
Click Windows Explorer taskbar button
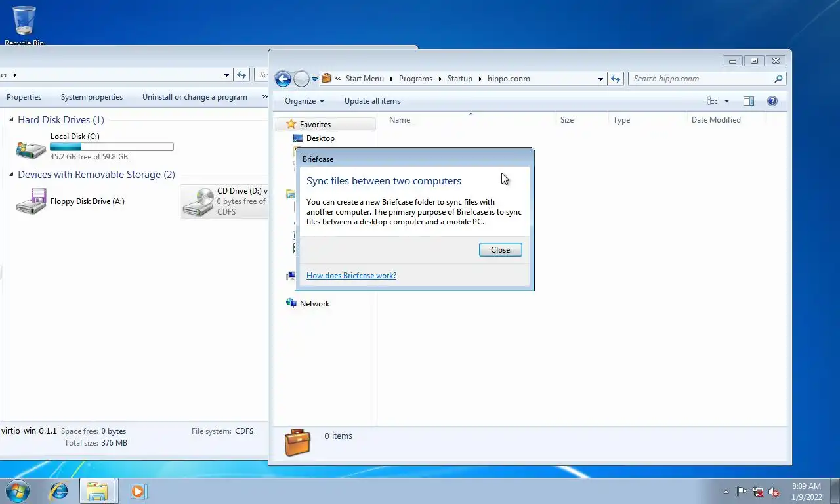click(98, 491)
